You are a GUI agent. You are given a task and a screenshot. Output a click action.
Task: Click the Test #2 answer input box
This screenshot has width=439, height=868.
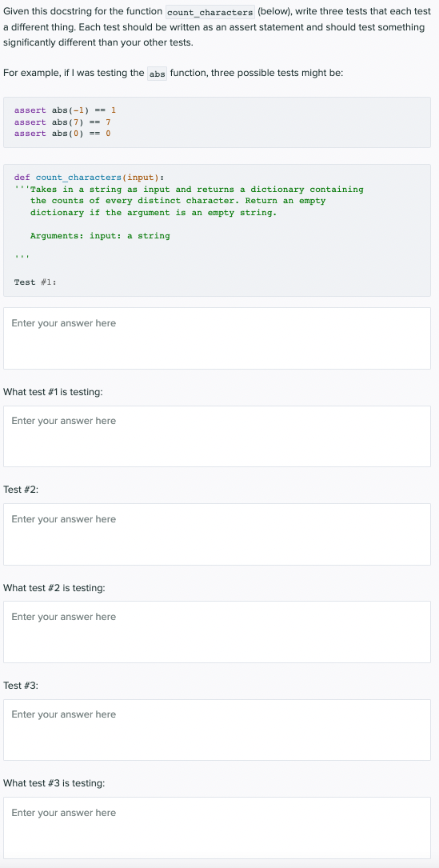pos(217,534)
